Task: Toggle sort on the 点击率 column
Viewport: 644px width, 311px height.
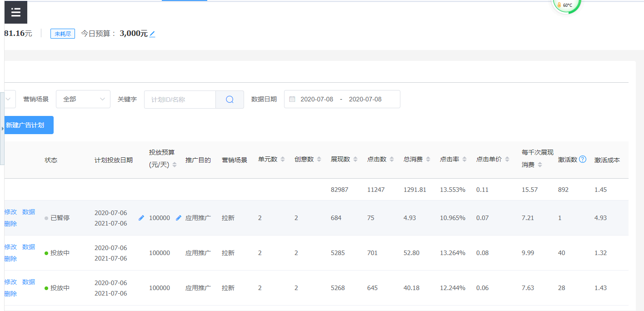Action: pos(464,159)
